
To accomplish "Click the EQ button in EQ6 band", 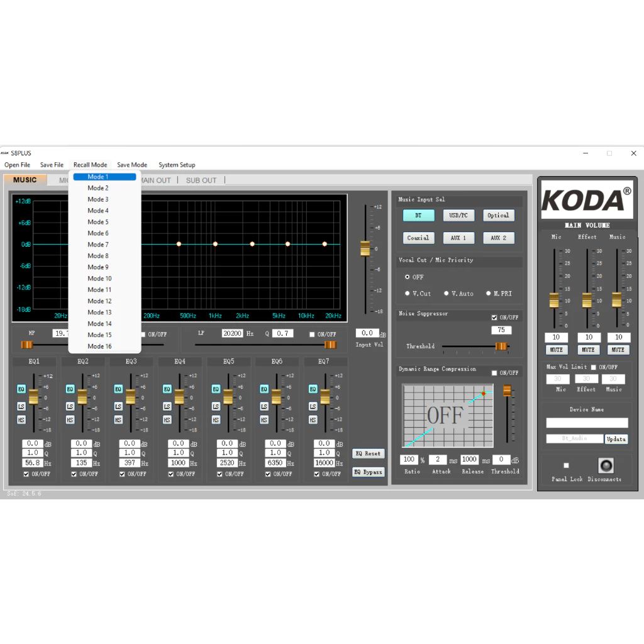I will (265, 389).
